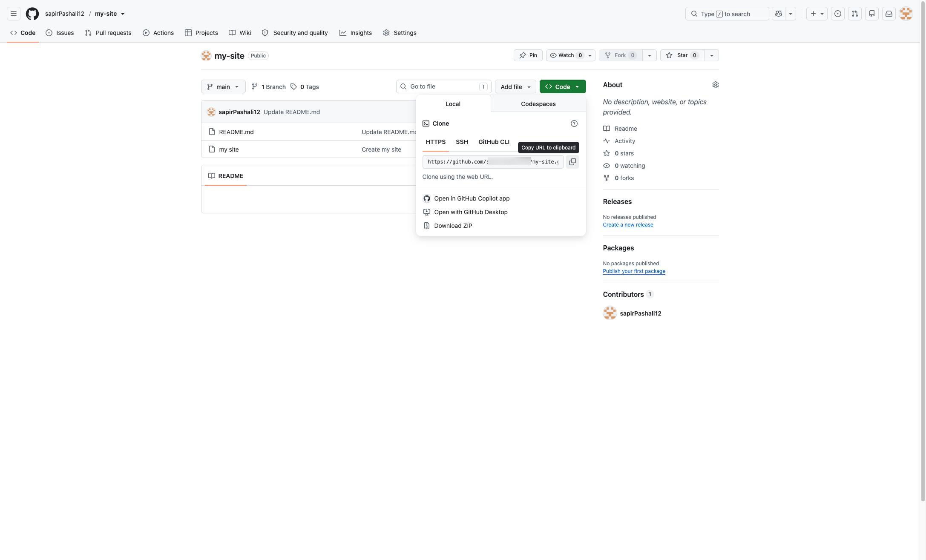926x560 pixels.
Task: Expand the star lists dropdown arrow
Action: (712, 55)
